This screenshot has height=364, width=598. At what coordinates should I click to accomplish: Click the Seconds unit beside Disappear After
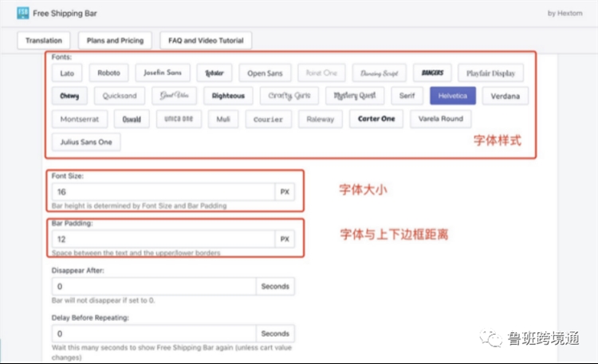pyautogui.click(x=275, y=286)
